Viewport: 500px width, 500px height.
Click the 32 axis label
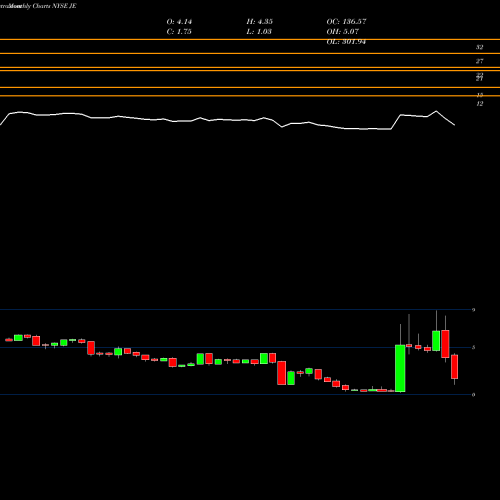(479, 47)
